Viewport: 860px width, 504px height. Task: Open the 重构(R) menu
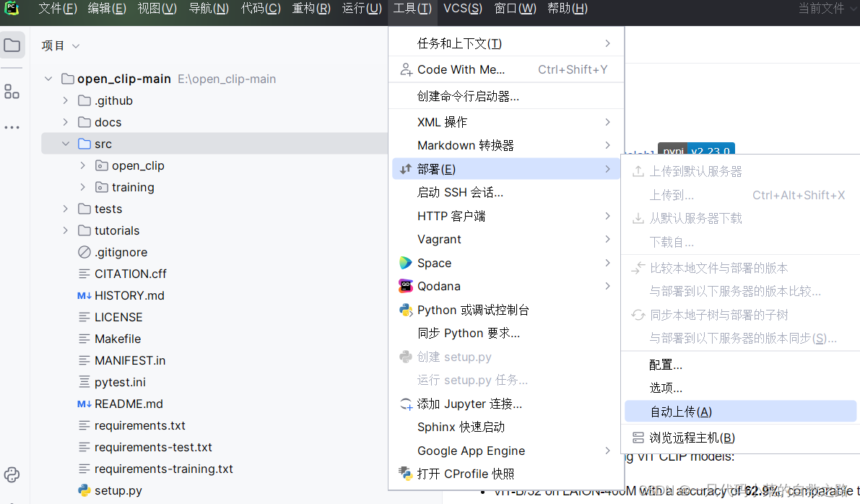pos(311,9)
